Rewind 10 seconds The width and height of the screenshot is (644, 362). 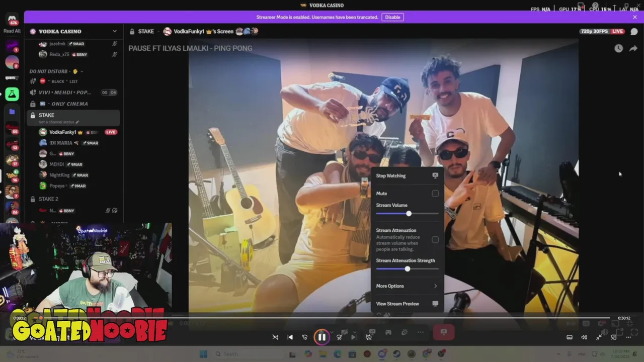point(305,337)
